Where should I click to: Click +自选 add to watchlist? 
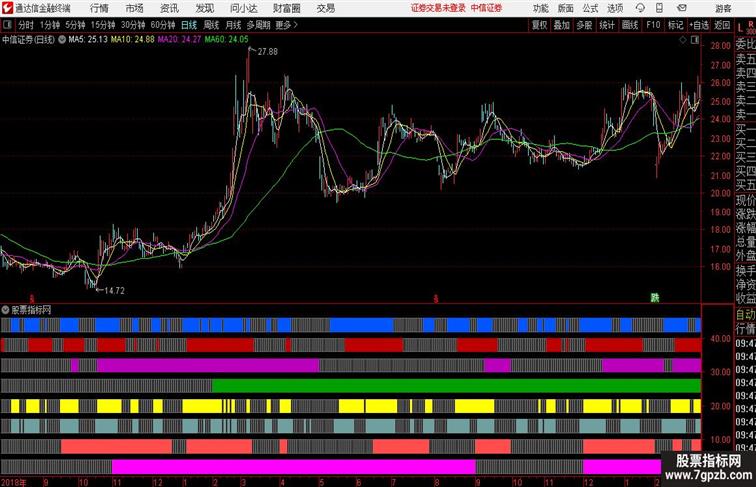click(x=699, y=25)
